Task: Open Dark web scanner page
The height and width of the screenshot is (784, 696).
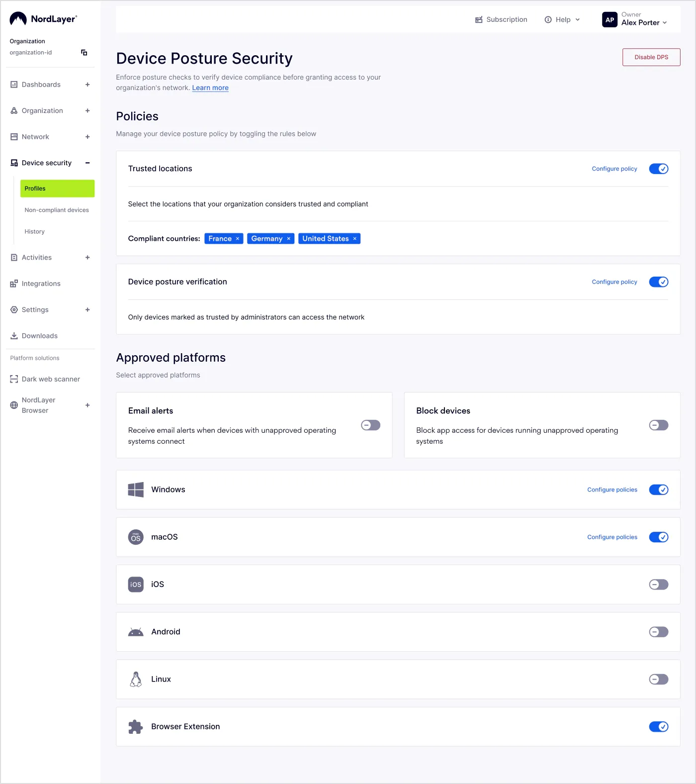Action: click(51, 379)
